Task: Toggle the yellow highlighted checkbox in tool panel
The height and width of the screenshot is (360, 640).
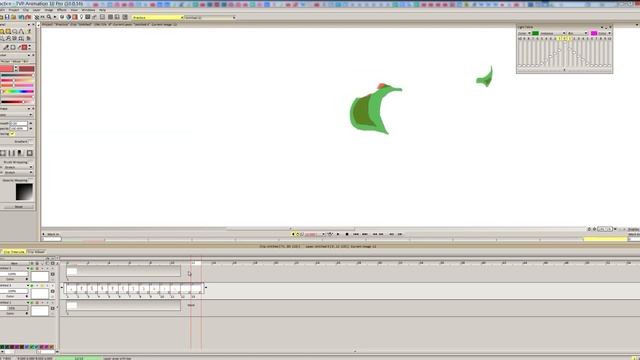Action: (x=12, y=134)
